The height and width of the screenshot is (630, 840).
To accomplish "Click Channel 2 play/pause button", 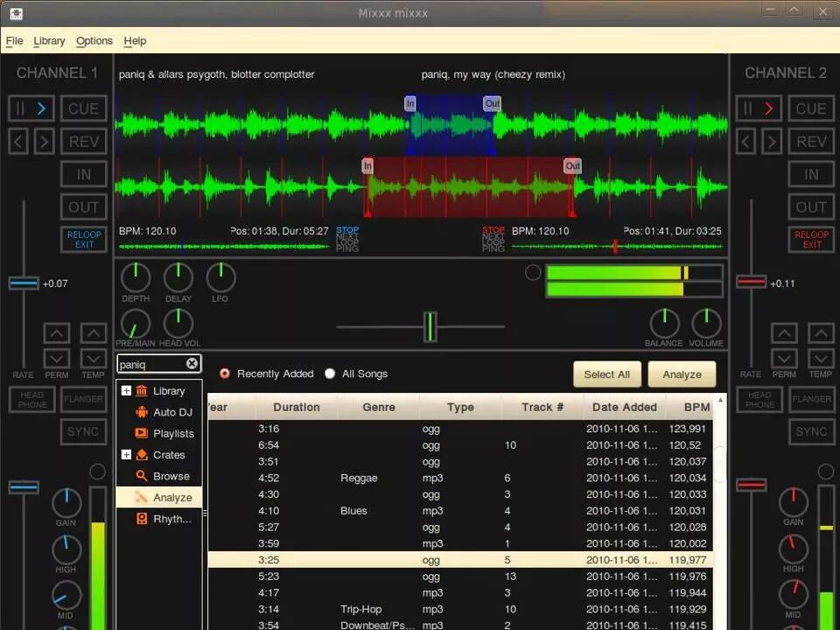I will 758,108.
